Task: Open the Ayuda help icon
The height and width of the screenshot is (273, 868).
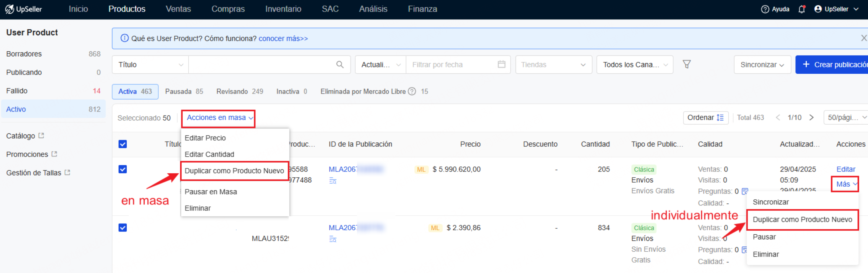Action: pos(765,9)
